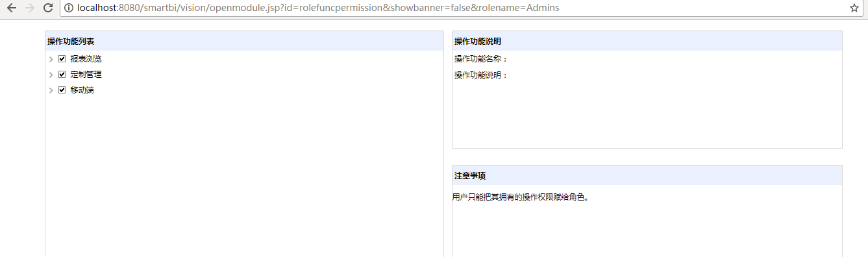Screen dimensions: 868x257
Task: Select the 定制管理 tree item label
Action: (86, 75)
